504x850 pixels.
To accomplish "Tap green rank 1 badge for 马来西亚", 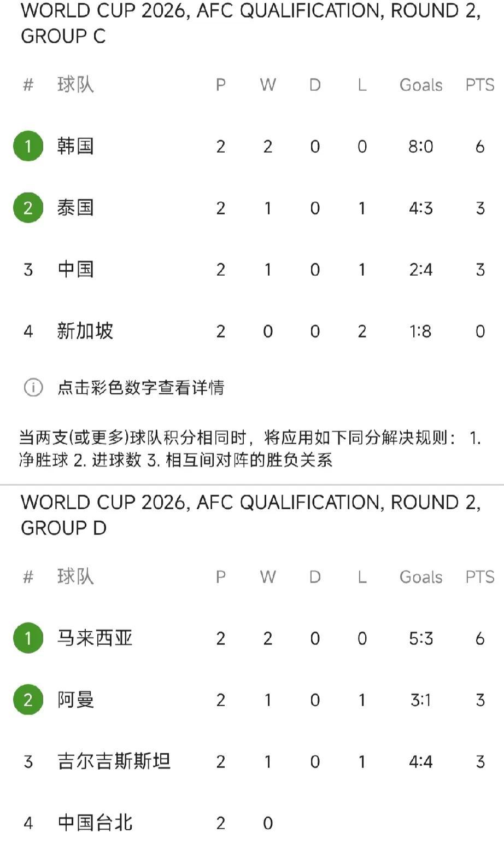I will (x=28, y=638).
